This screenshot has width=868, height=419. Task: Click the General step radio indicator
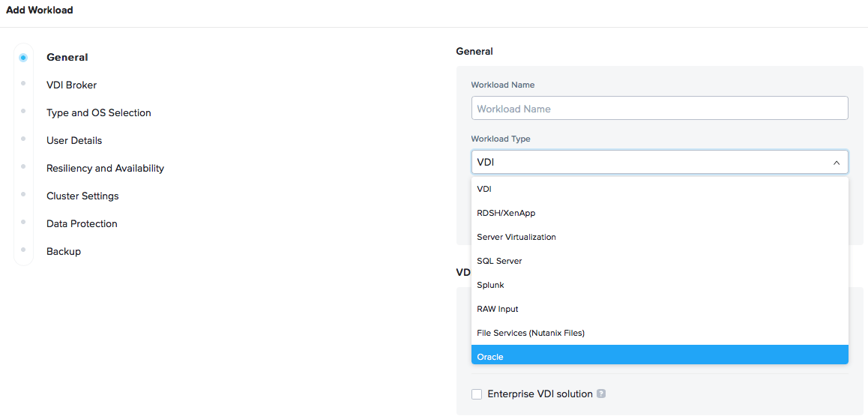[23, 57]
